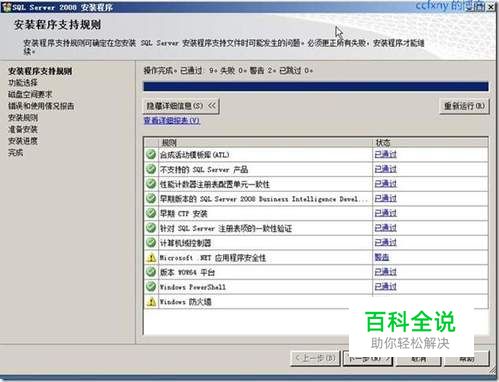Screen dimensions: 499x382
Task: Open the 已通过 link for 计算机域控制器
Action: click(x=386, y=242)
